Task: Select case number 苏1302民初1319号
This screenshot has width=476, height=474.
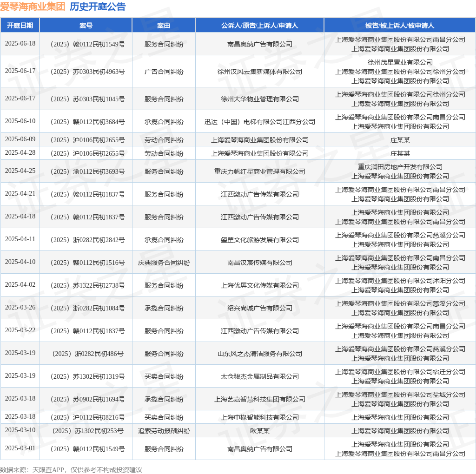Action: pyautogui.click(x=88, y=376)
